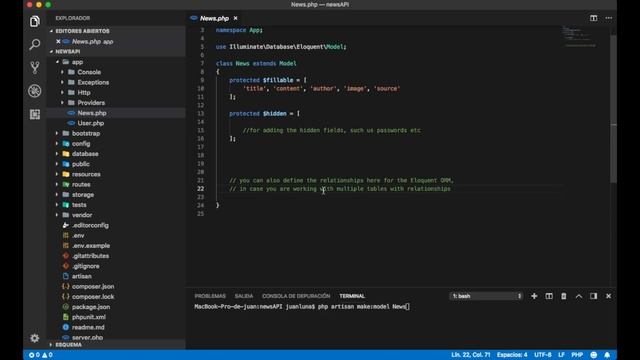Open the Manage gear settings icon
The width and height of the screenshot is (640, 360).
[35, 338]
